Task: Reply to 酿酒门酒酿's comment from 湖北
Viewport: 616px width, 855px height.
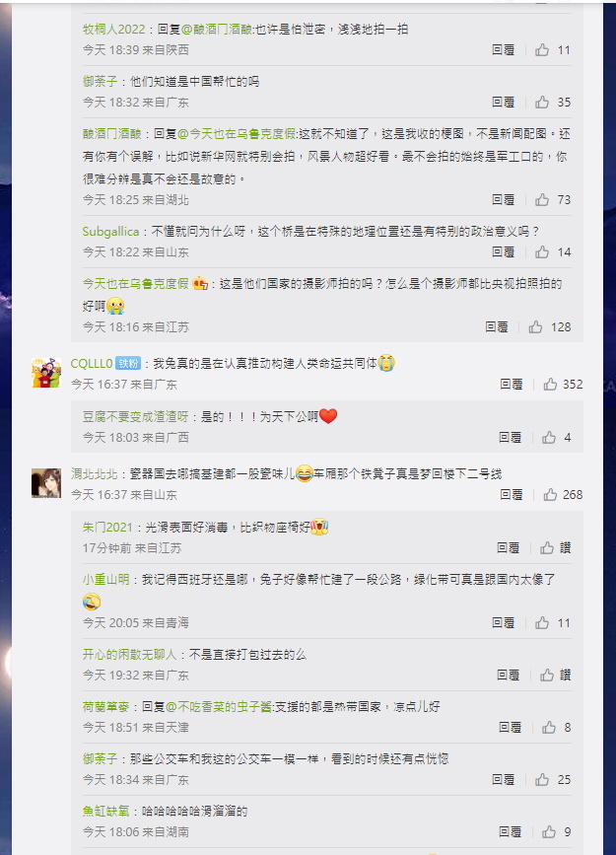Action: point(504,199)
